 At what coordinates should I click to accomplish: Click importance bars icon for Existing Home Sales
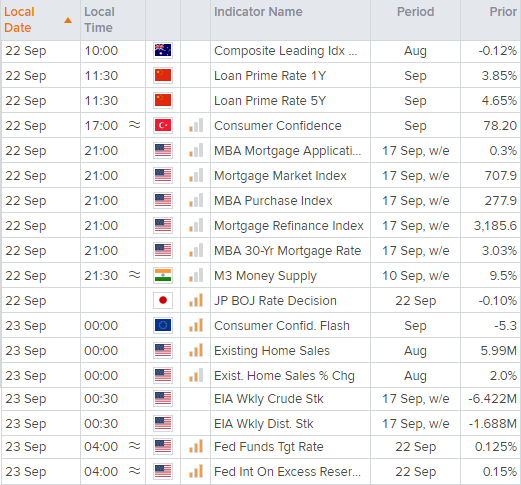(196, 350)
